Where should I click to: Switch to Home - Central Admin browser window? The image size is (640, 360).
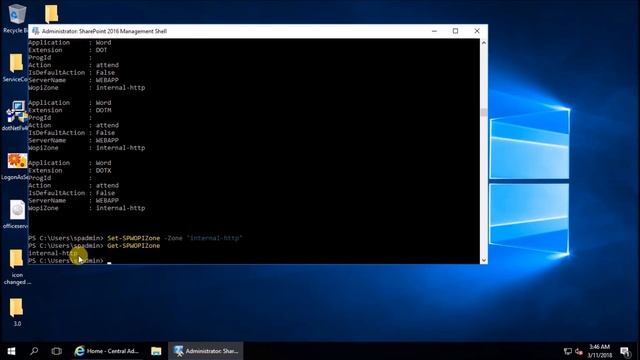click(107, 351)
